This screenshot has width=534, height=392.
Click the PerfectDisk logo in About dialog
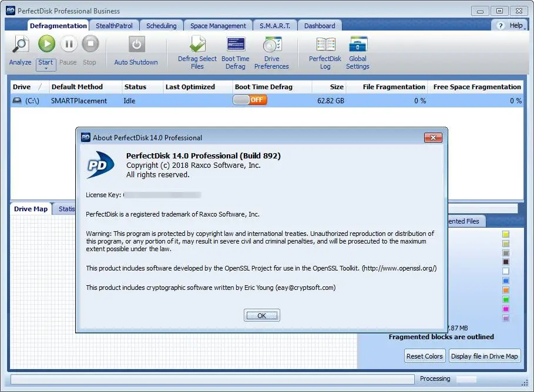coord(100,165)
